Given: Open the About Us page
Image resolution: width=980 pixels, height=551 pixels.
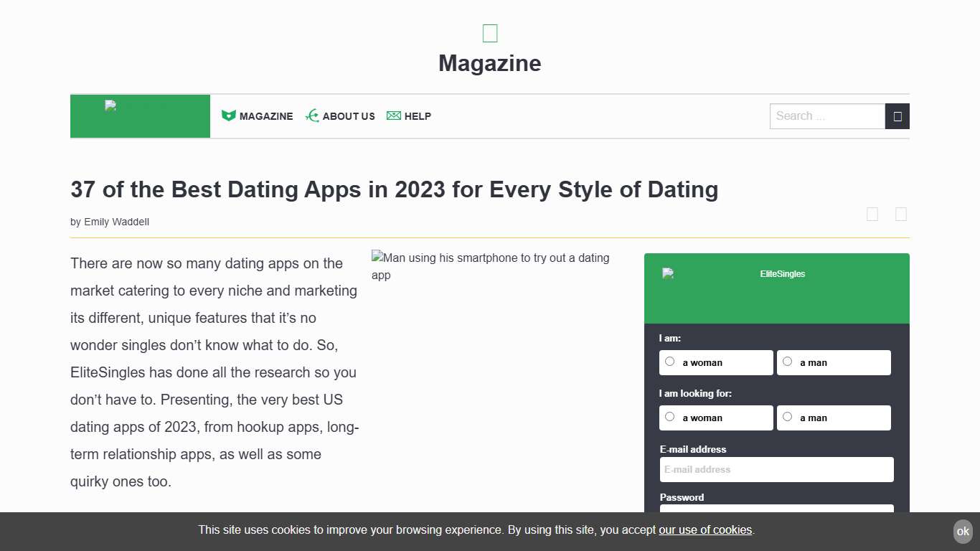Looking at the screenshot, I should [x=349, y=116].
